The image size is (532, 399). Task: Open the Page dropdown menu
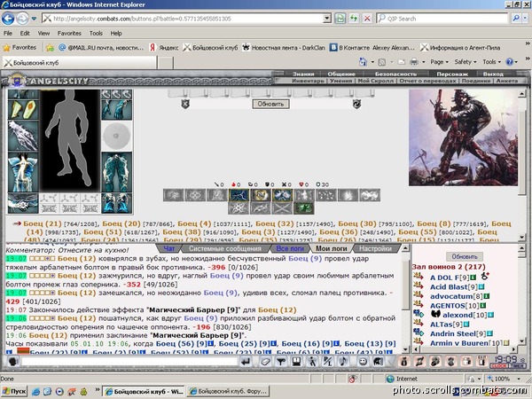[x=439, y=62]
